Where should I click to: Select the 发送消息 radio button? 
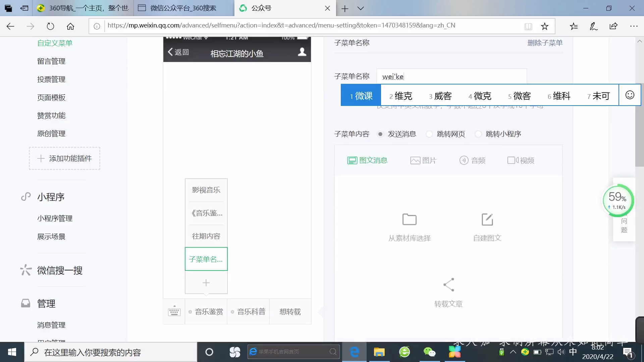tap(380, 134)
